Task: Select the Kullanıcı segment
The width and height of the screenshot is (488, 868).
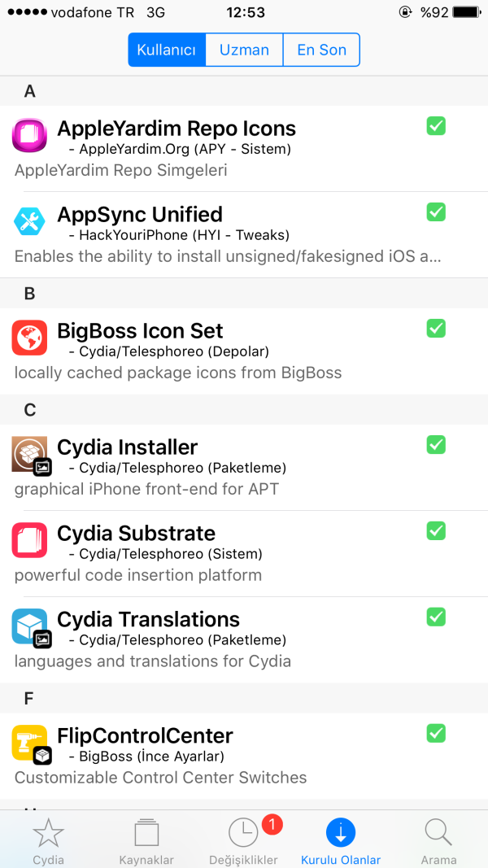Action: (x=167, y=50)
